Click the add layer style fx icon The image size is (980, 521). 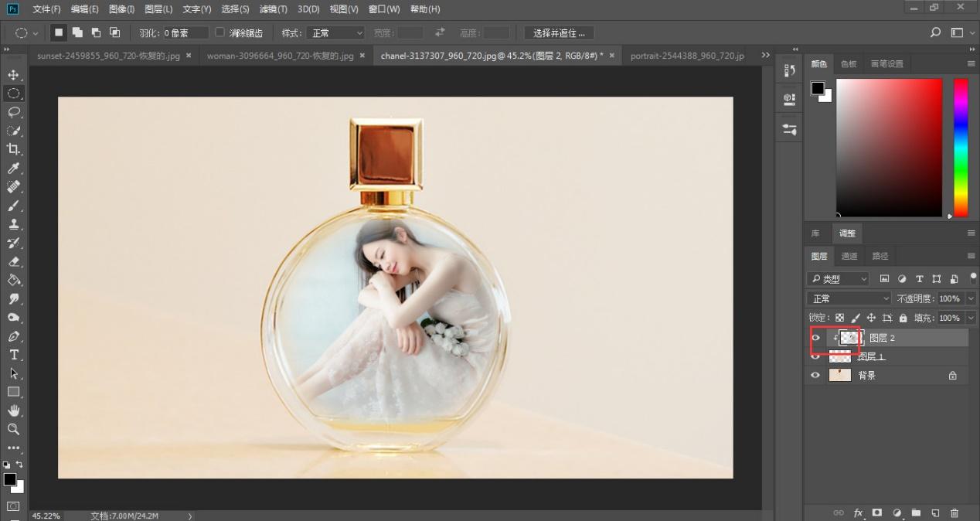(858, 512)
